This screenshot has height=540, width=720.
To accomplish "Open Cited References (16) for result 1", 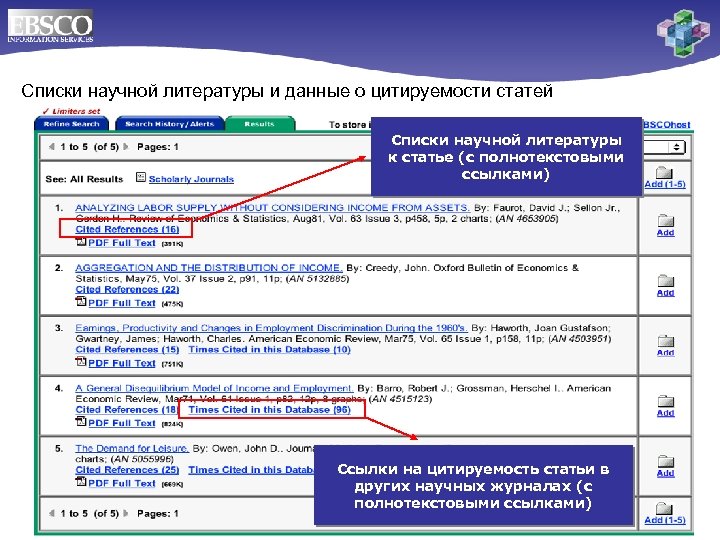I will pyautogui.click(x=127, y=229).
